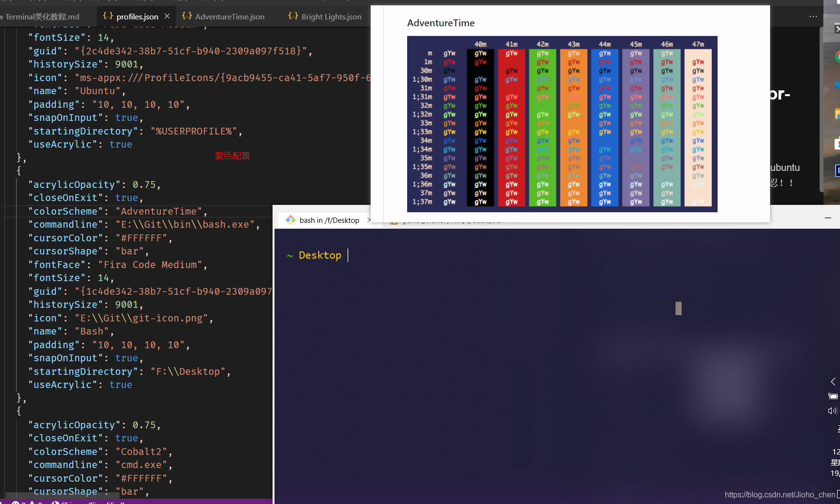Screen dimensions: 840x504
Task: Close the profiles.json tab
Action: [167, 17]
